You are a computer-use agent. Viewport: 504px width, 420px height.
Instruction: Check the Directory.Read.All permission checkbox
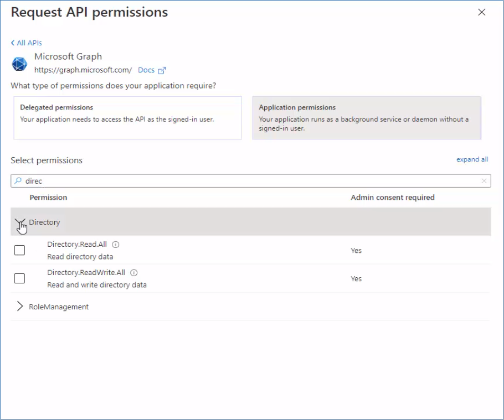19,250
